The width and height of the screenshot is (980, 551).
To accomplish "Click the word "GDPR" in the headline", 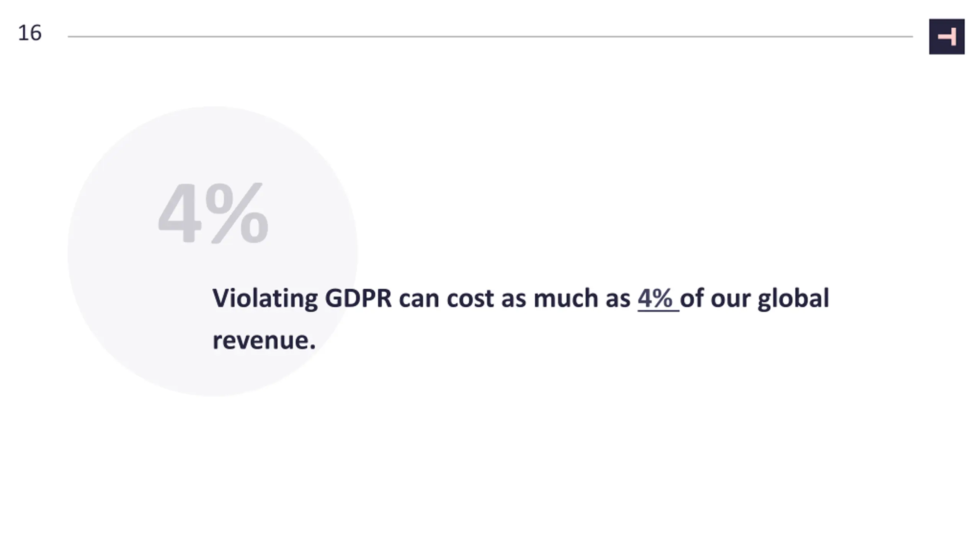I will tap(358, 298).
